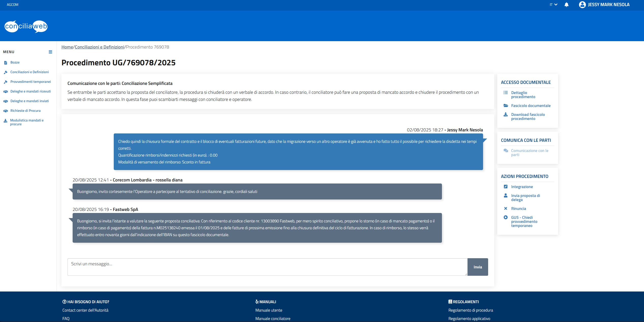
Task: Click the Scrivi un messaggio text field
Action: [267, 267]
